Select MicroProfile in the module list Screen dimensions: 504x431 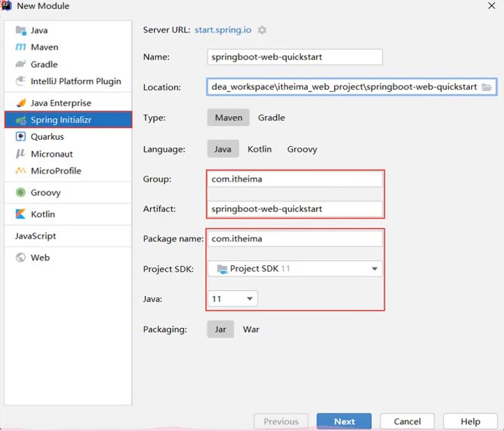pyautogui.click(x=68, y=171)
